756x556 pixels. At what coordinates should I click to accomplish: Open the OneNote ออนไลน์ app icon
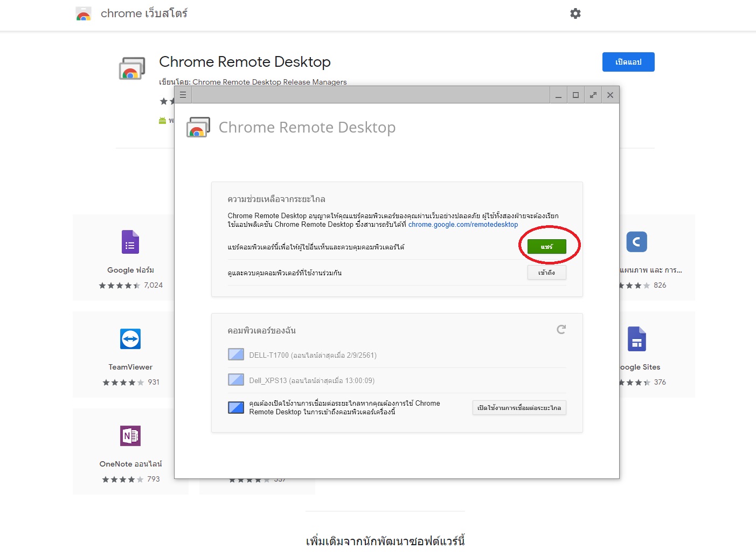[x=130, y=436]
